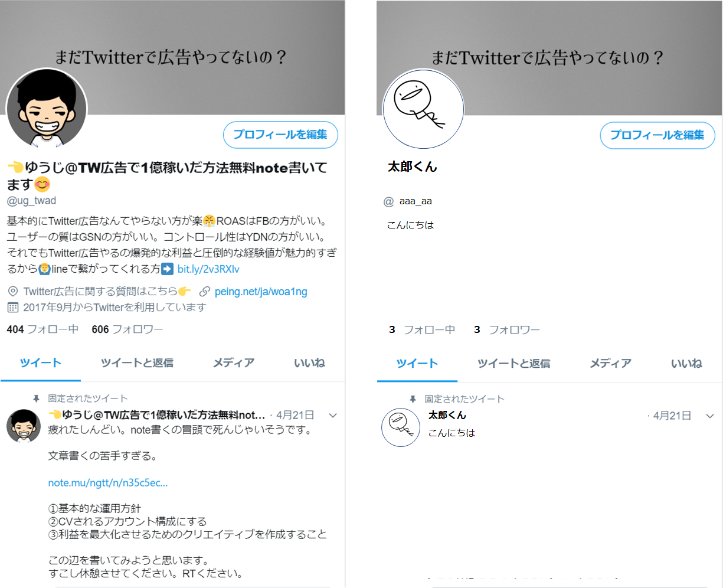Image resolution: width=723 pixels, height=588 pixels.
Task: Open the bit.ly/2v3RXlv link
Action: pos(208,269)
